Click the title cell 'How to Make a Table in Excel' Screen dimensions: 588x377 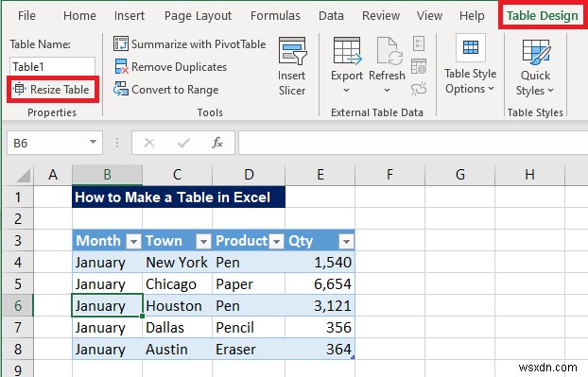[x=179, y=197]
